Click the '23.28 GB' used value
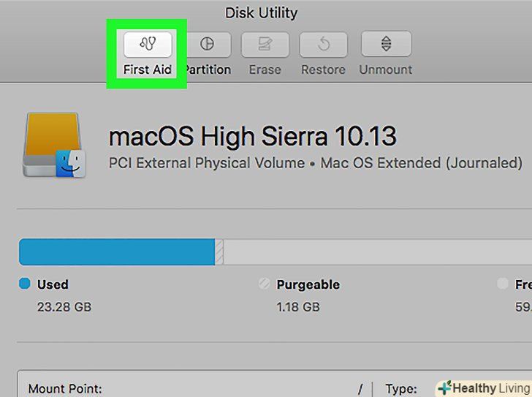This screenshot has width=532, height=397. click(x=64, y=307)
